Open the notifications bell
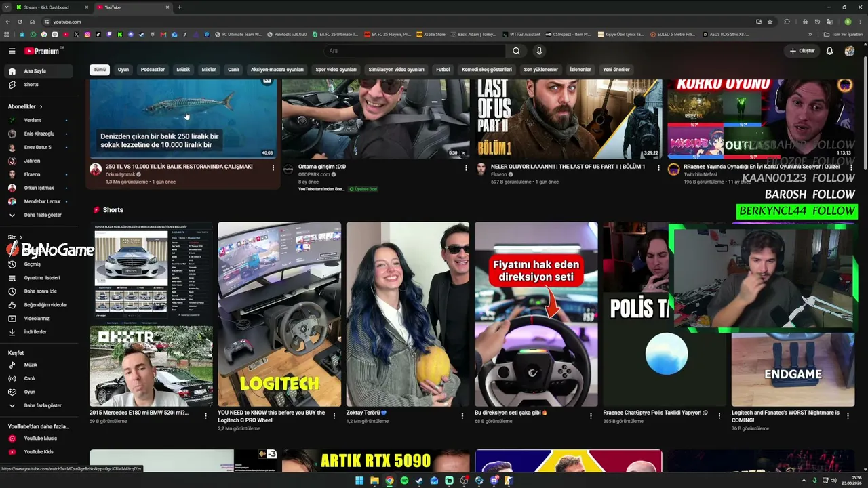The width and height of the screenshot is (868, 488). point(829,51)
